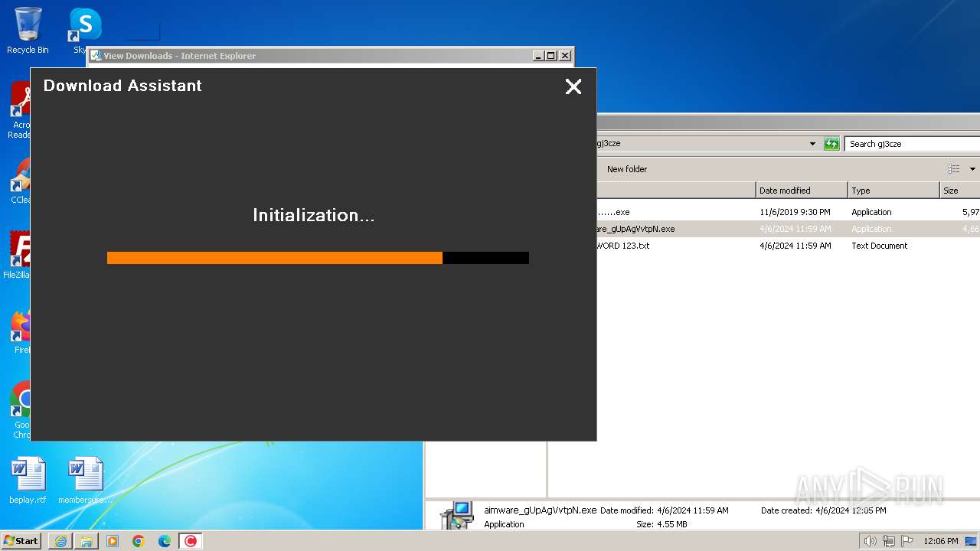Open the Recycle Bin desktop icon
Viewport: 980px width, 551px height.
click(28, 31)
